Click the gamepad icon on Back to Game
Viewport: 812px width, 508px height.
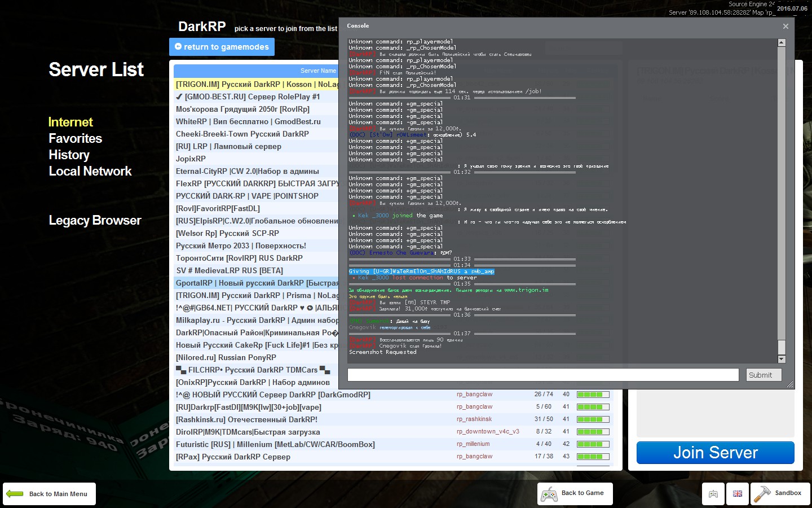pos(549,494)
